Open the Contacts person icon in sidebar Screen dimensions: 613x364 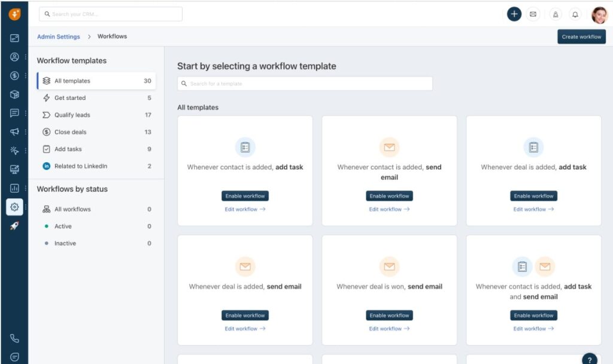pyautogui.click(x=14, y=57)
